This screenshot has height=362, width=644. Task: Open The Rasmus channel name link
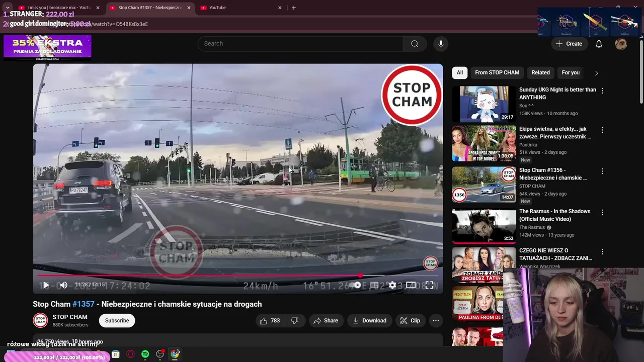pyautogui.click(x=532, y=227)
